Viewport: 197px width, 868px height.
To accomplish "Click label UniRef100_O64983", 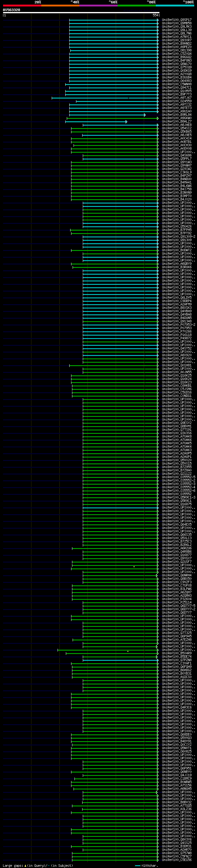I will [177, 81].
